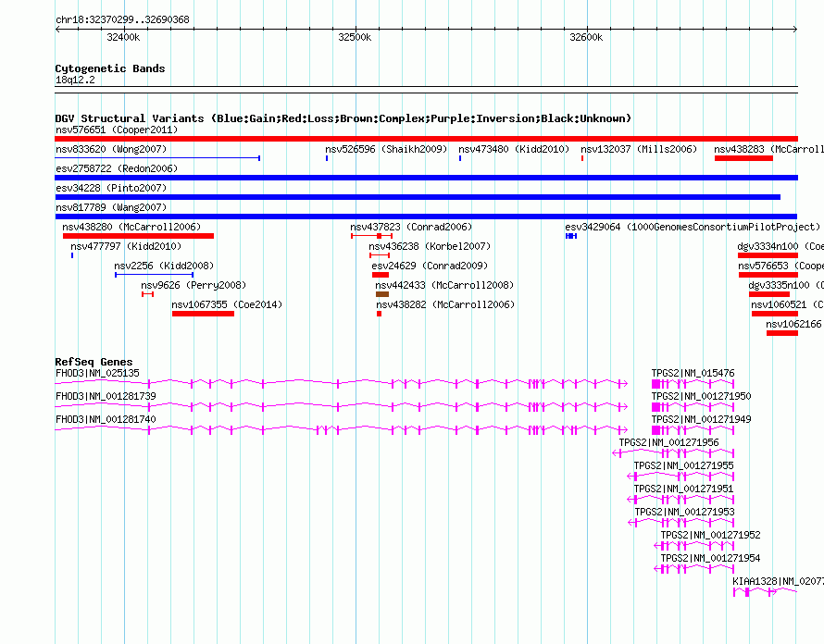Click the nsv576651 (Cooper2011) red loss bar
Screen dimensions: 824x644
(426, 139)
